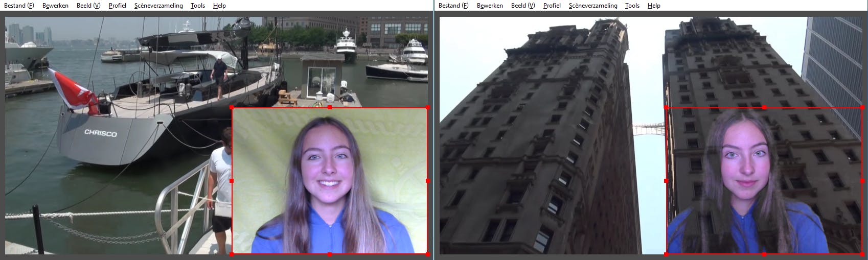Click left-middle resize handle of right webcam source
Image resolution: width=868 pixels, height=260 pixels.
pyautogui.click(x=666, y=181)
